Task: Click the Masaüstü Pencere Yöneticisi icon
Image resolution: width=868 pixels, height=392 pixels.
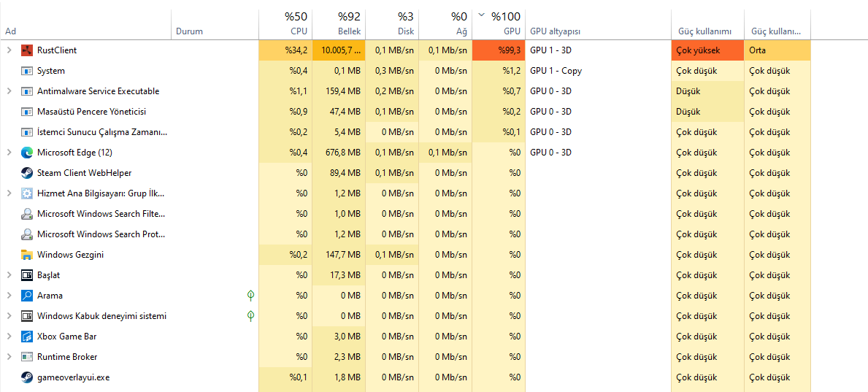Action: 26,112
